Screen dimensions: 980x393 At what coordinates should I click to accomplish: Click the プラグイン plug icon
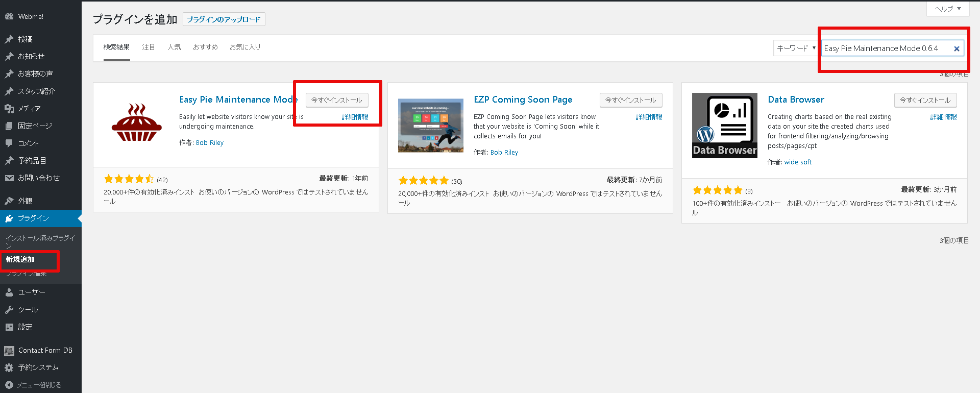[x=9, y=218]
